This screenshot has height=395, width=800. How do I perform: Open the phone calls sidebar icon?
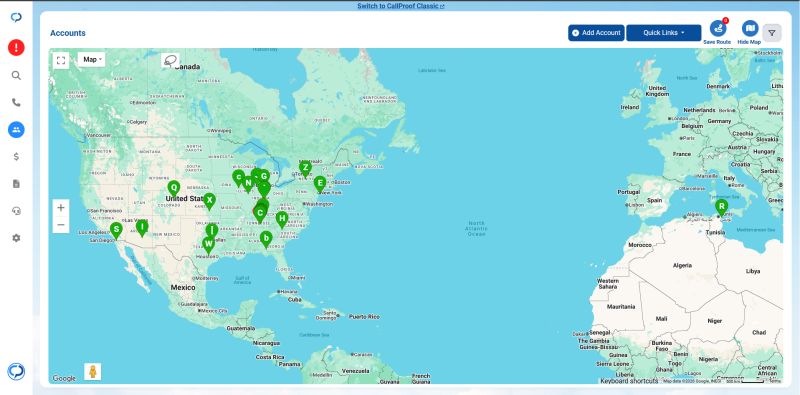click(16, 103)
